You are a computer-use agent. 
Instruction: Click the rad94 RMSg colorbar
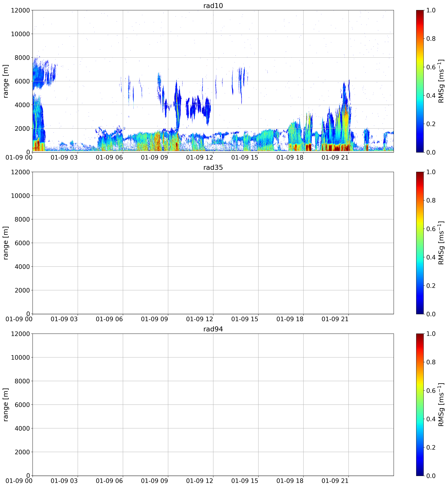pyautogui.click(x=420, y=405)
